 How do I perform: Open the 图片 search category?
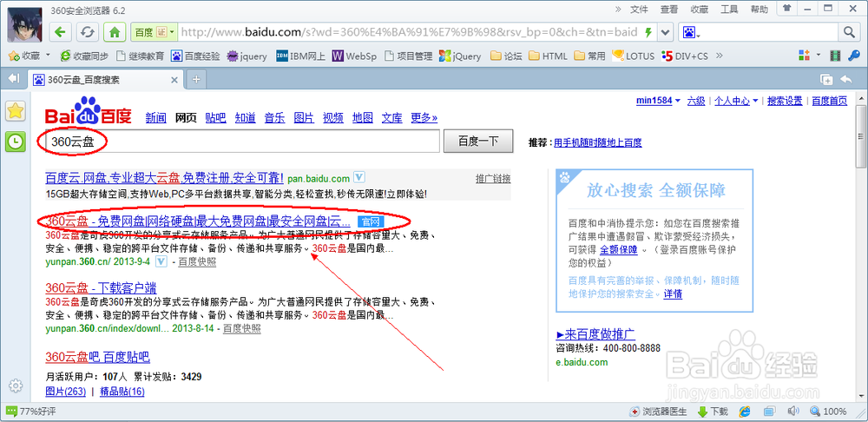click(x=304, y=117)
